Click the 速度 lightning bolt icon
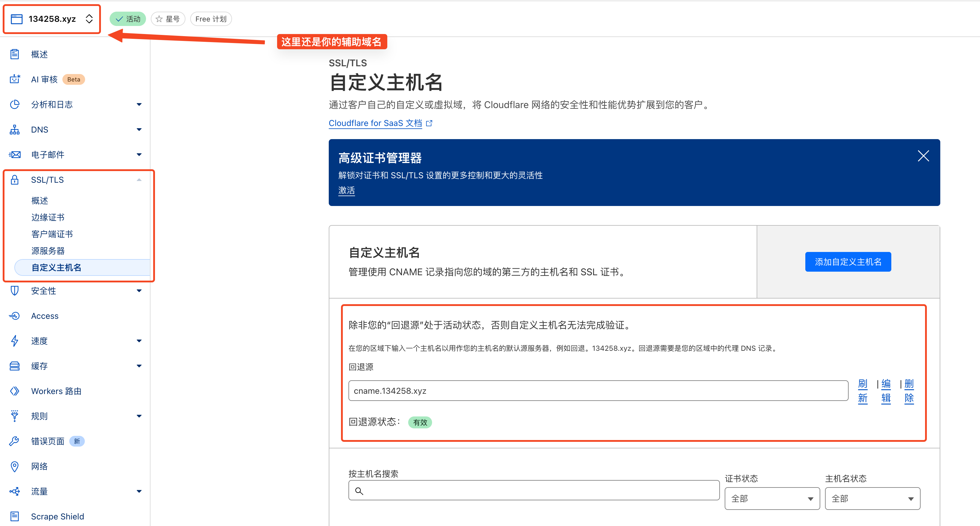The width and height of the screenshot is (980, 526). point(14,341)
